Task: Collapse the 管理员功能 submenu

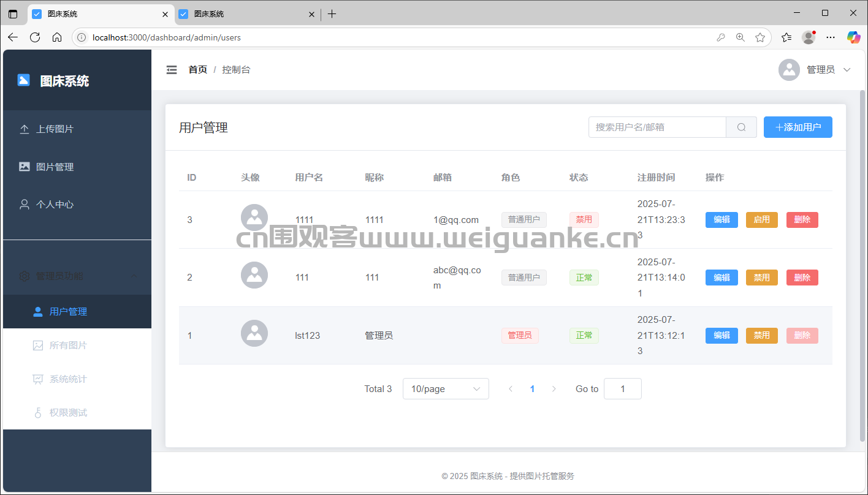Action: point(77,276)
